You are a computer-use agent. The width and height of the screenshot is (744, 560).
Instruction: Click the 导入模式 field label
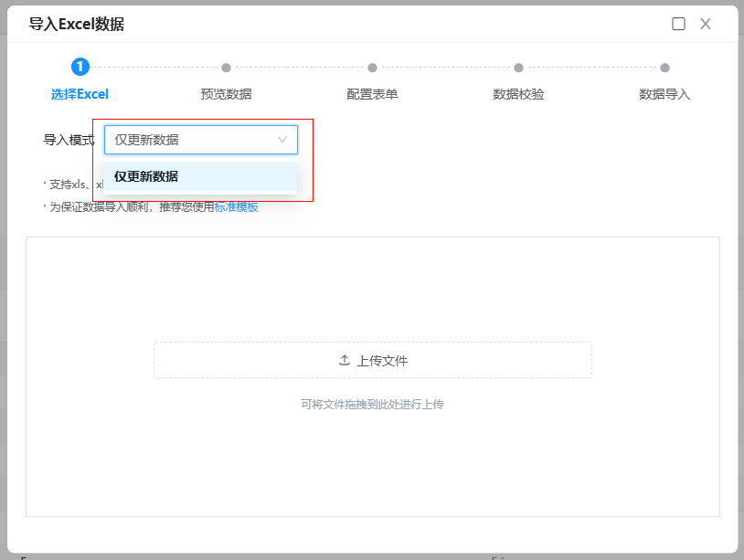[69, 140]
